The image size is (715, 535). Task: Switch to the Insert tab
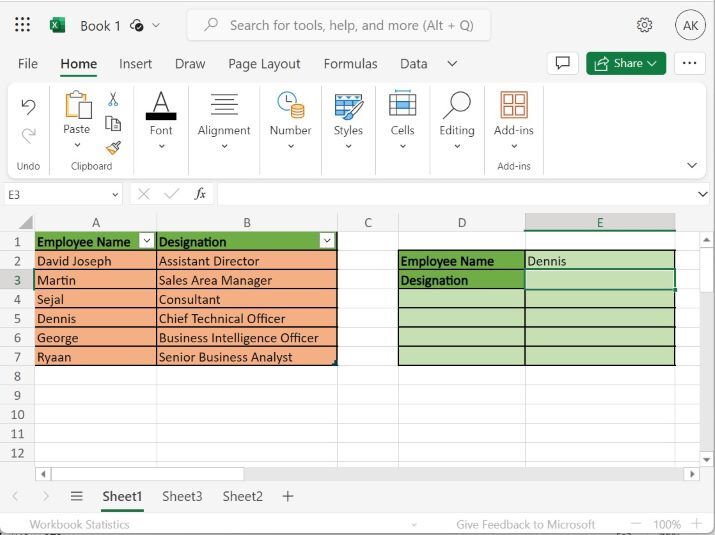click(x=135, y=63)
